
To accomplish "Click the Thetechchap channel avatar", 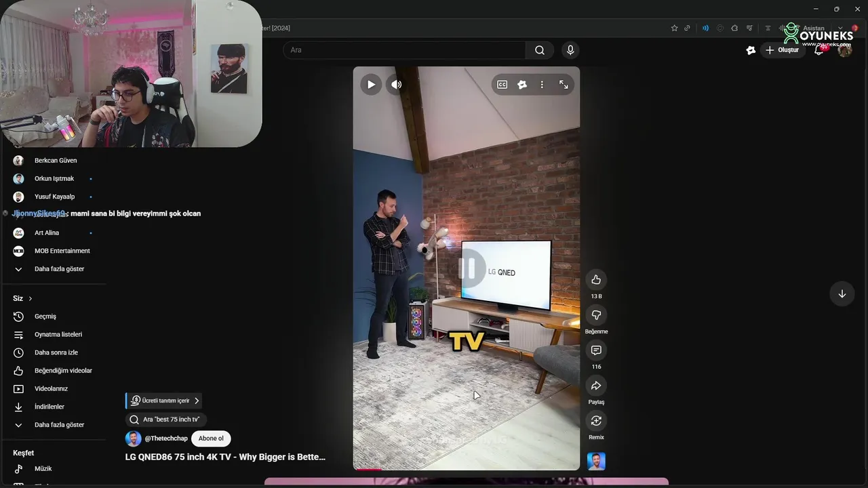I will pyautogui.click(x=133, y=439).
